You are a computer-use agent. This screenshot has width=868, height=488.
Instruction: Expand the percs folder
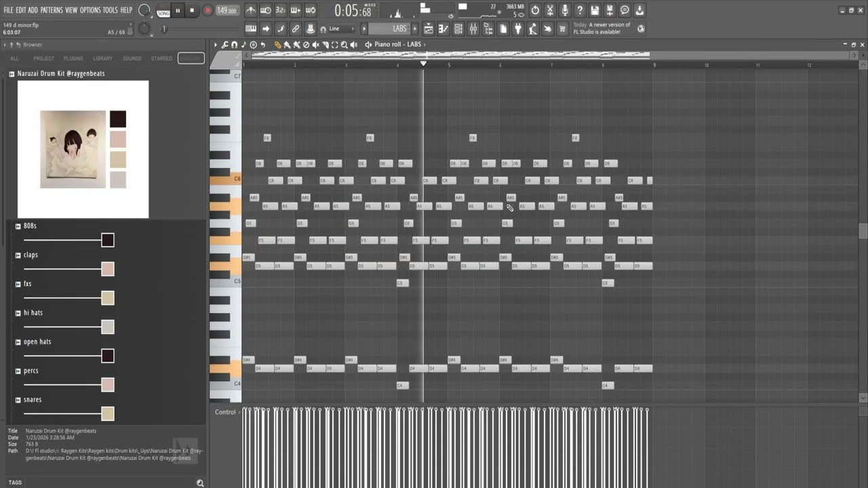[18, 371]
